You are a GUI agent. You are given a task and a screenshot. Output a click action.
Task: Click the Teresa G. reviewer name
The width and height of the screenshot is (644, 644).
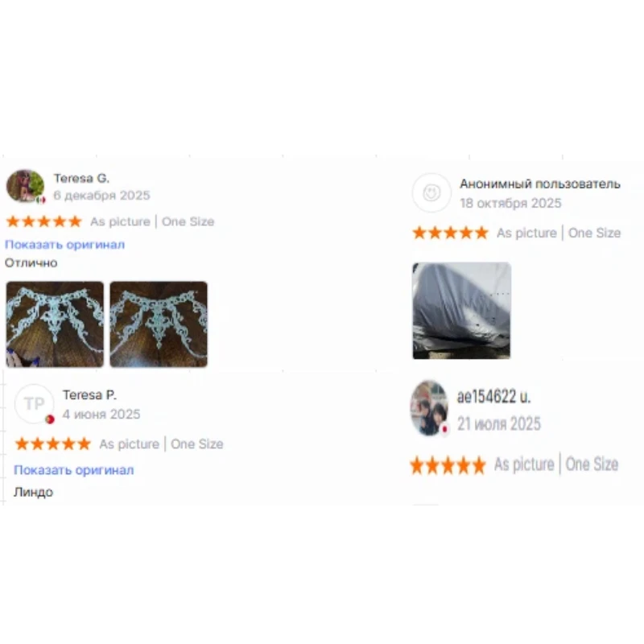(81, 178)
